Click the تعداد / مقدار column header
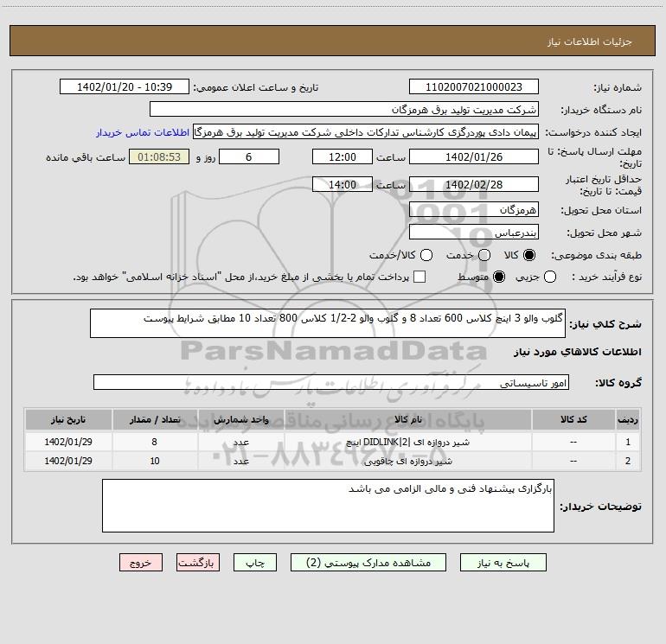Image resolution: width=666 pixels, height=644 pixels. click(155, 419)
